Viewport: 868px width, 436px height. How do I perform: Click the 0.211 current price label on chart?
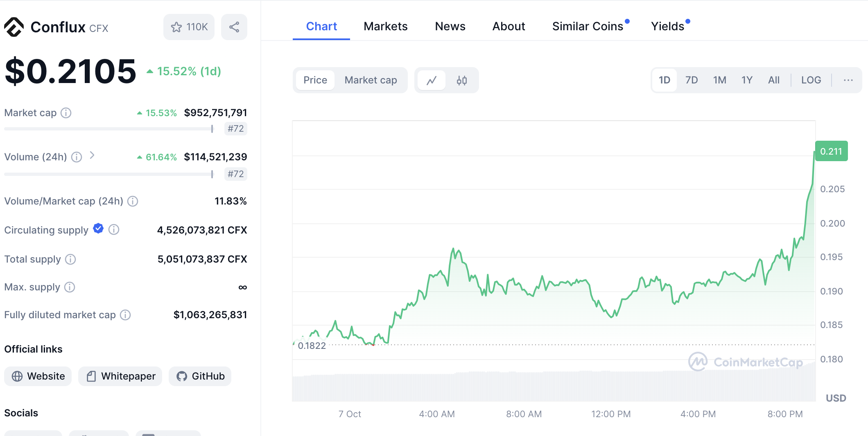coord(831,151)
